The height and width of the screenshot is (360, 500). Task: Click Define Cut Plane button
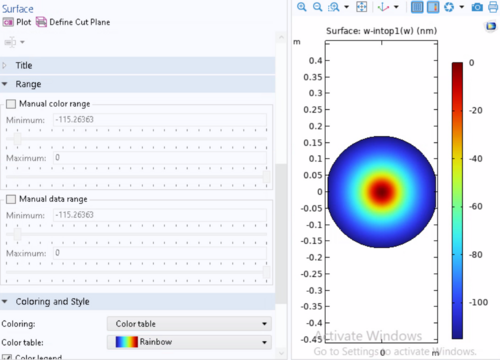73,22
